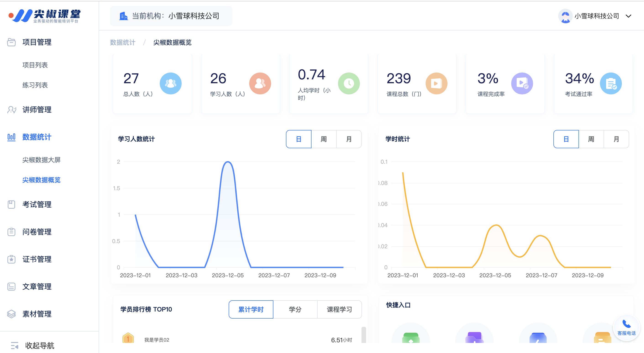Click the 小雪球科技公司 account name
Image resolution: width=644 pixels, height=353 pixels.
[x=597, y=16]
